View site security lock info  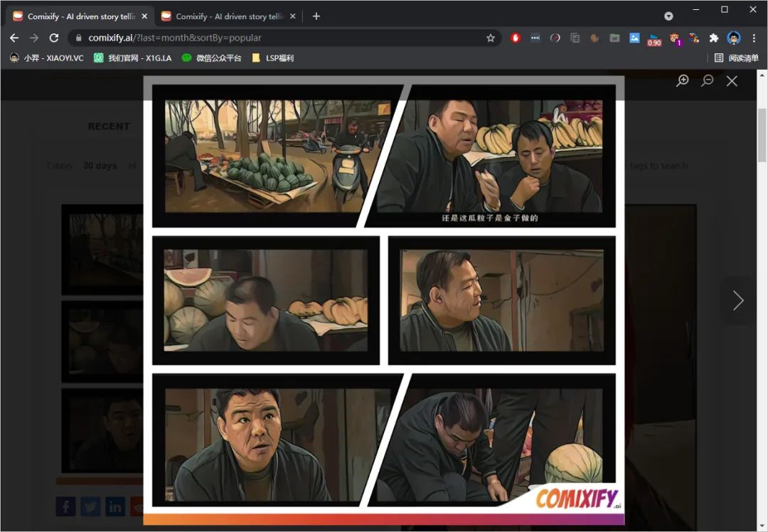coord(78,38)
